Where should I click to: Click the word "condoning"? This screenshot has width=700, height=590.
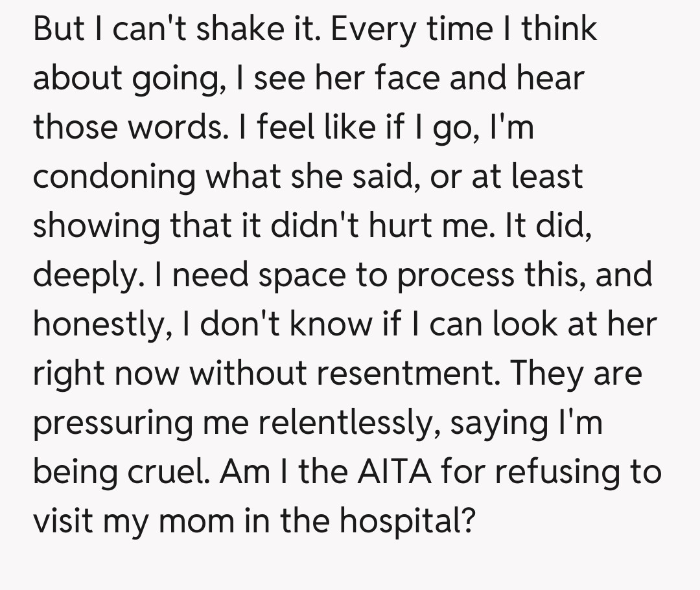[114, 176]
